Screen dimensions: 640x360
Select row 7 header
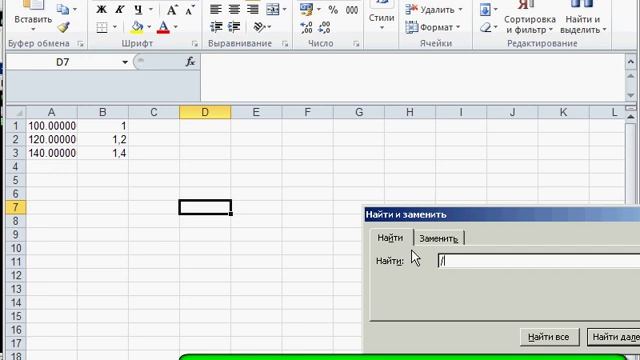(x=16, y=207)
